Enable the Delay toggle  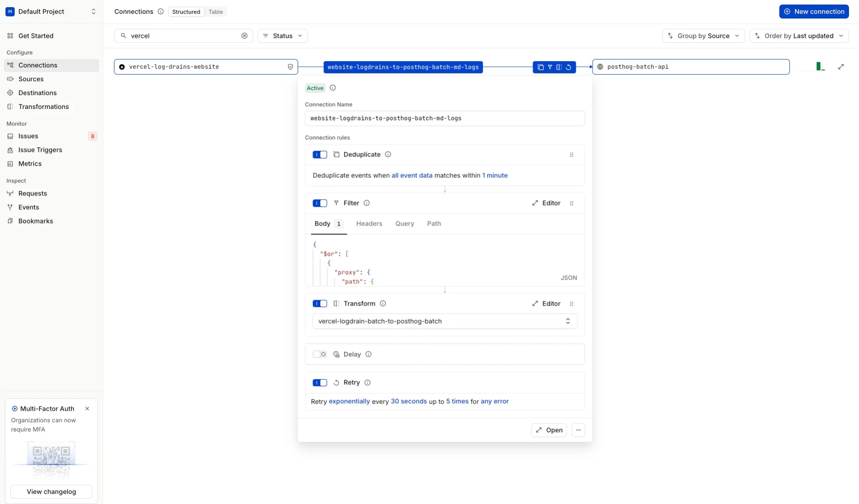point(319,354)
